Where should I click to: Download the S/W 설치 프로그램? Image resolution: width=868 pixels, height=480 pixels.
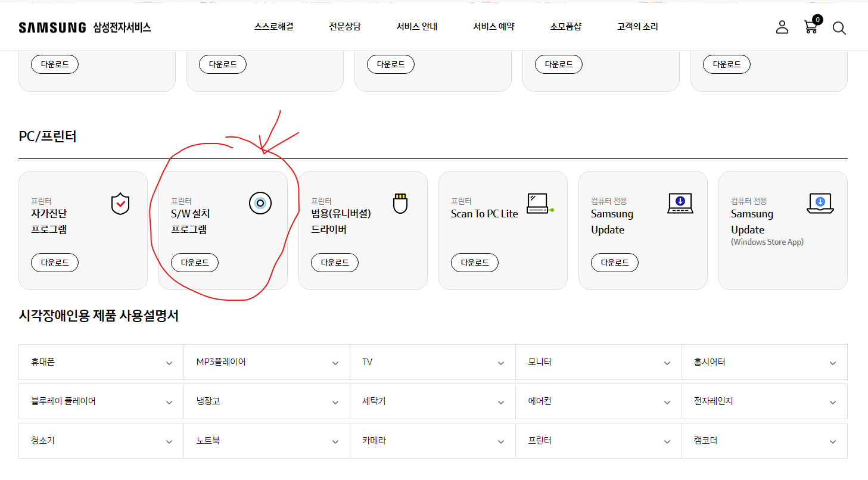pos(195,263)
